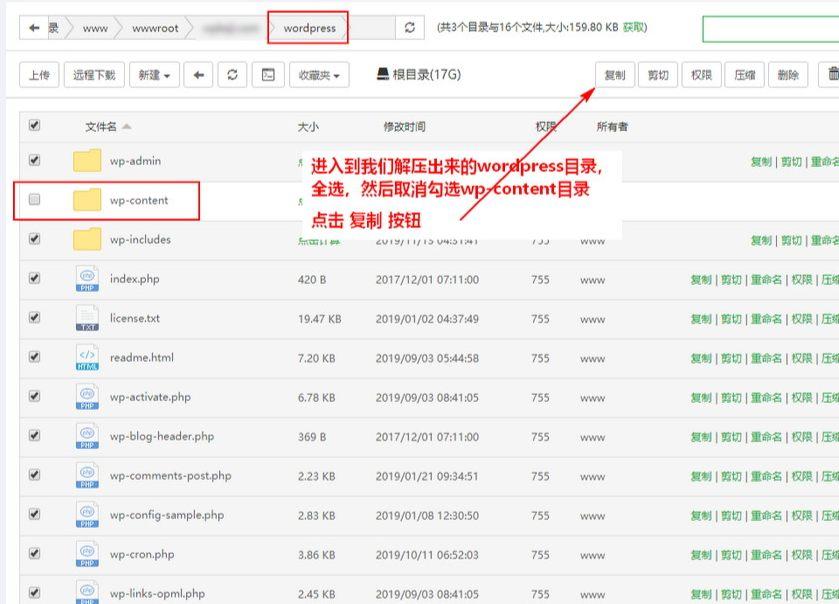This screenshot has width=839, height=604.
Task: Click the 复制 button in the top toolbar
Action: click(615, 75)
